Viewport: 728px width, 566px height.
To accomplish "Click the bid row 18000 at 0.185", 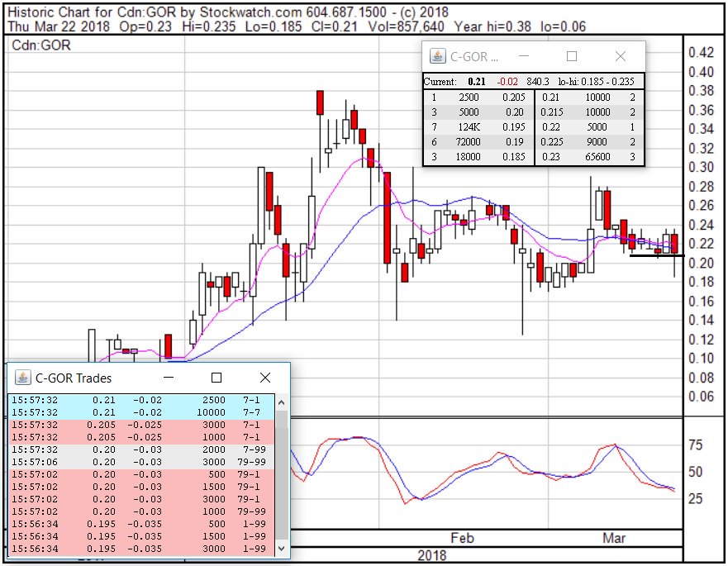I will coord(478,156).
